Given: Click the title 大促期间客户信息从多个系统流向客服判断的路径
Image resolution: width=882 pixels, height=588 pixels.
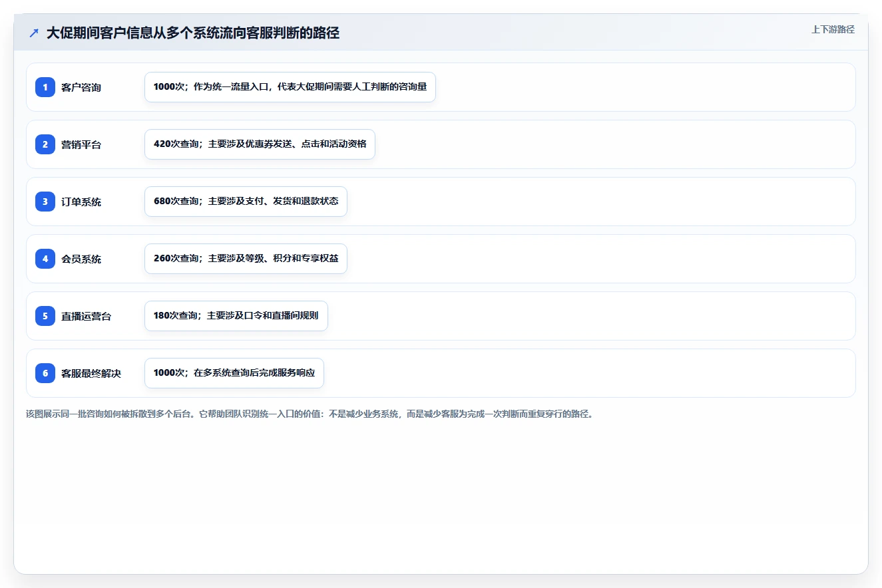Looking at the screenshot, I should [193, 33].
